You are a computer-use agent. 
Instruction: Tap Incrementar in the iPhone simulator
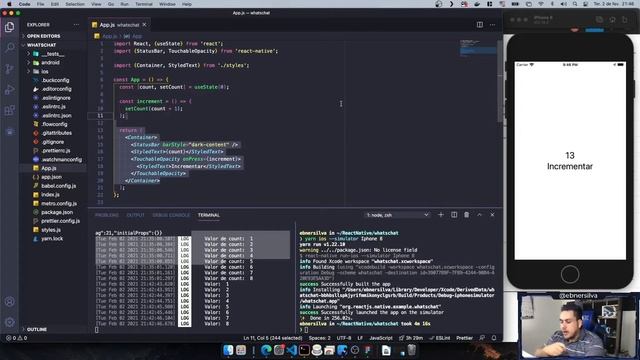(x=570, y=167)
